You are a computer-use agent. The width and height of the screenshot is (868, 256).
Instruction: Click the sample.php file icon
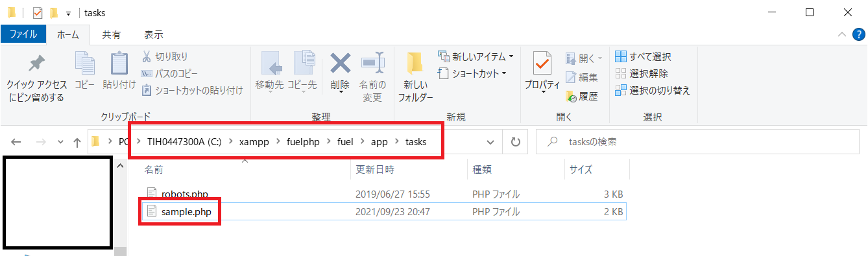tap(152, 211)
